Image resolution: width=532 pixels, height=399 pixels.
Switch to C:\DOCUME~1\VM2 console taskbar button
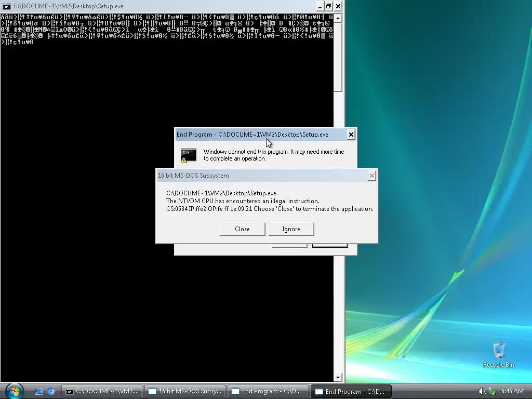click(x=102, y=391)
